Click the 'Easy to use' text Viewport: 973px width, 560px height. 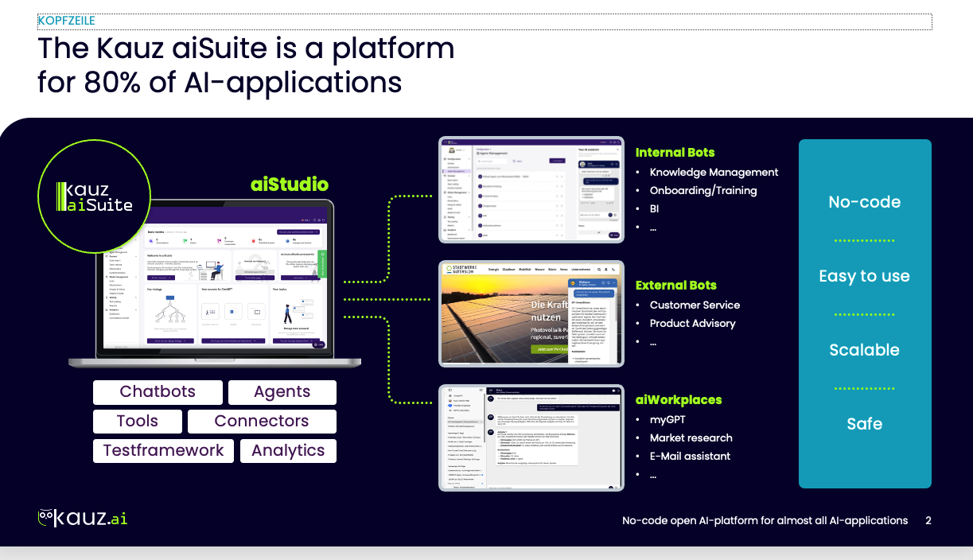click(x=865, y=276)
